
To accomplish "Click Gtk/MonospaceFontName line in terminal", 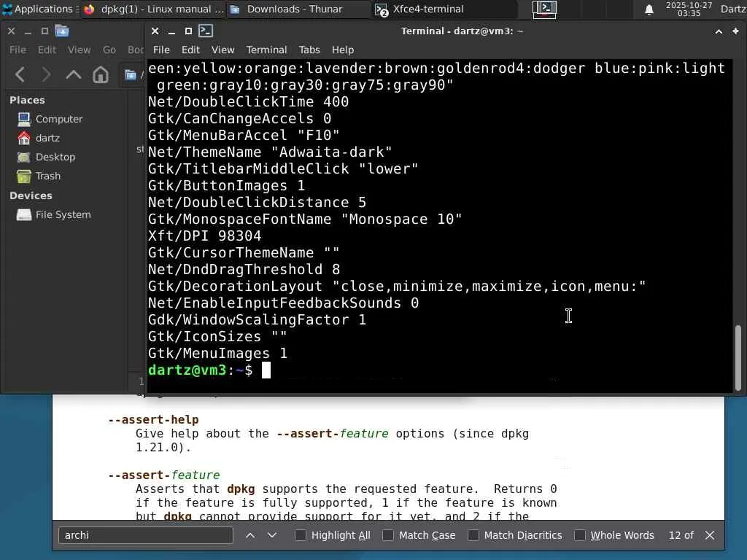I will coord(305,219).
